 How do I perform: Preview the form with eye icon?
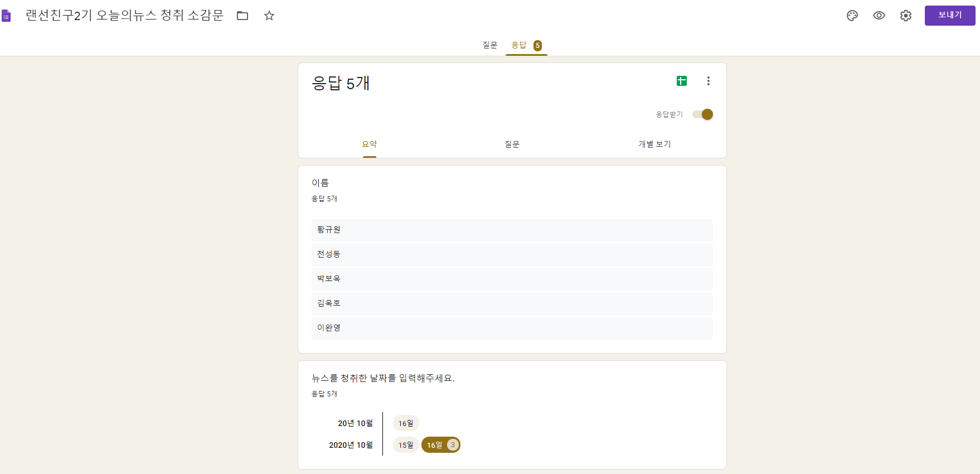tap(879, 16)
